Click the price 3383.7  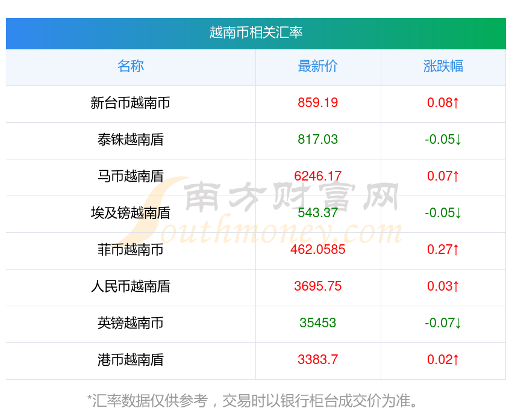point(317,360)
